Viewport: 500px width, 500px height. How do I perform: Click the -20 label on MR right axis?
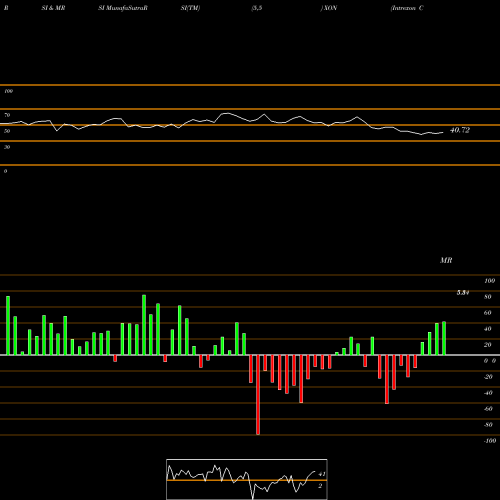(488, 377)
